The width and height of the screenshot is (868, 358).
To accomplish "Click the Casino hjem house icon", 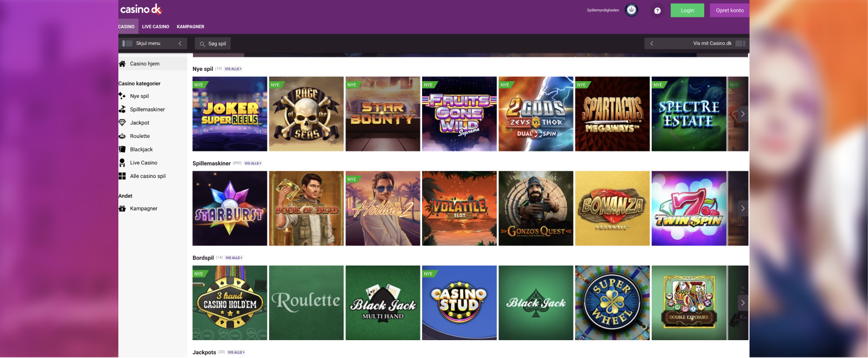I will 122,64.
